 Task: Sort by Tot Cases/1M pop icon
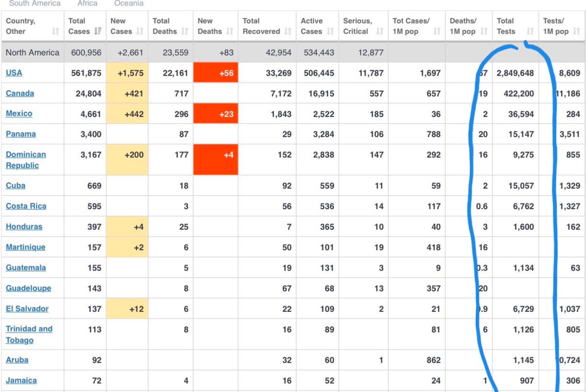pyautogui.click(x=437, y=31)
